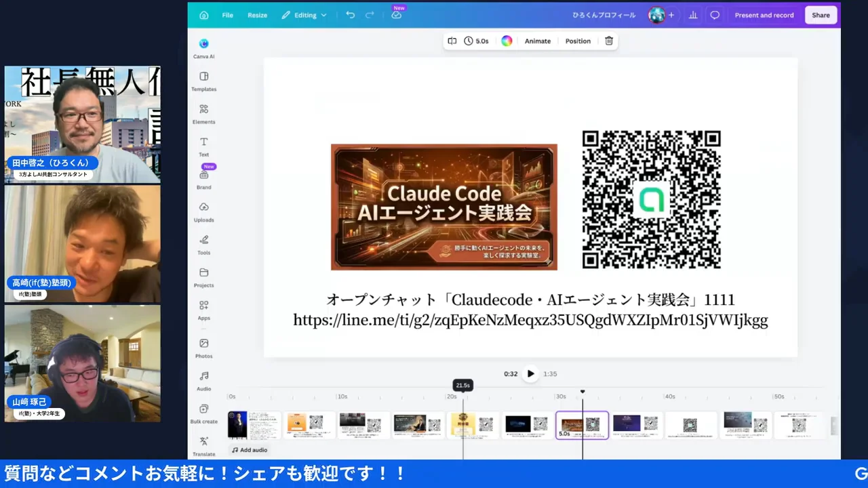The height and width of the screenshot is (488, 868).
Task: Delete the page with the trash icon
Action: (x=609, y=41)
